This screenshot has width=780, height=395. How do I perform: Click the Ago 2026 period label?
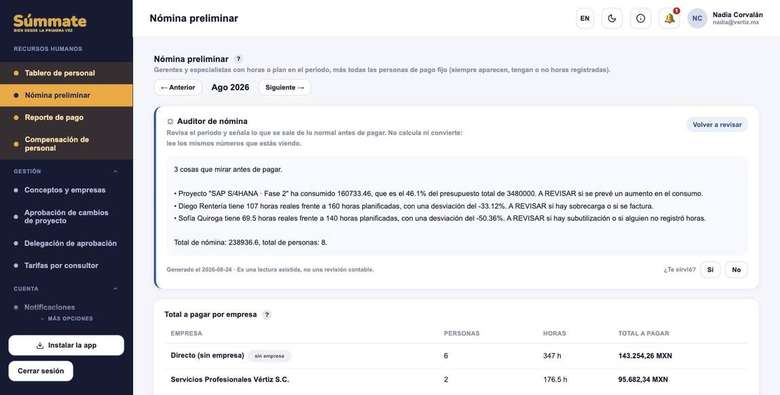tap(230, 88)
